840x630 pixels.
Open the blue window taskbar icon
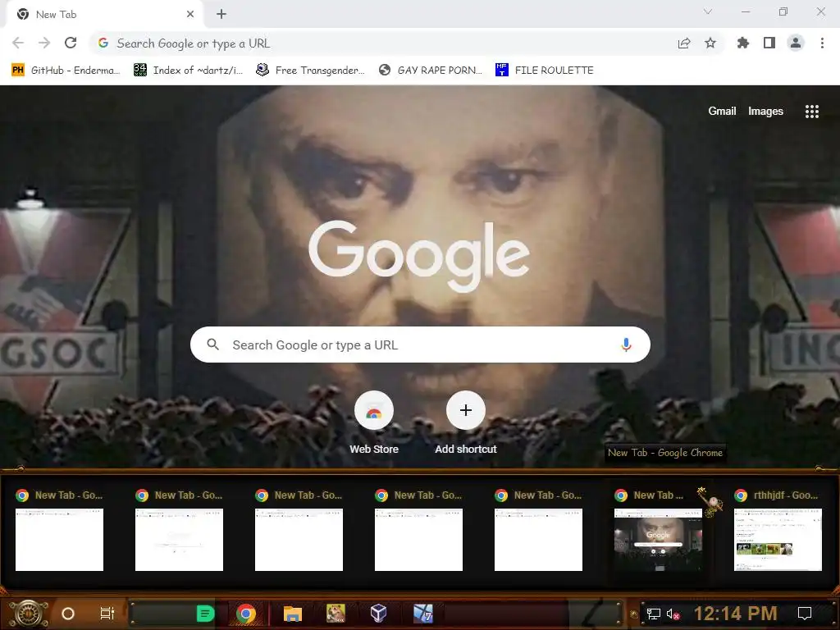click(422, 614)
